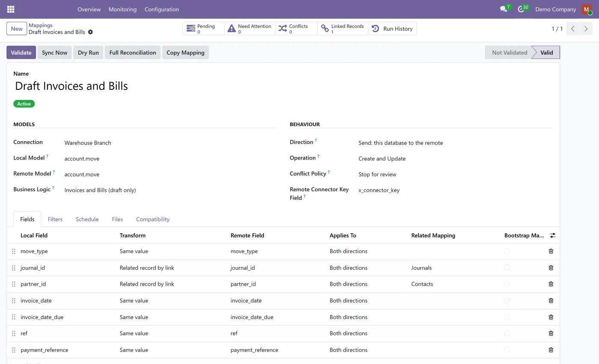The width and height of the screenshot is (599, 364).
Task: Click the Sync Now button
Action: point(55,53)
